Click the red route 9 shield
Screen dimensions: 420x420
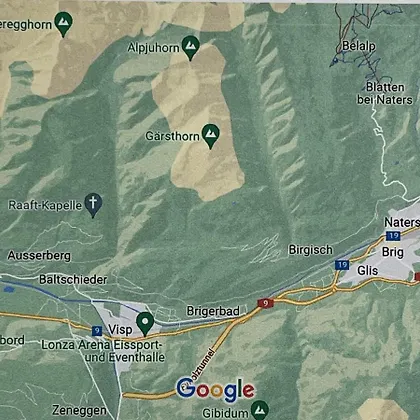click(265, 303)
